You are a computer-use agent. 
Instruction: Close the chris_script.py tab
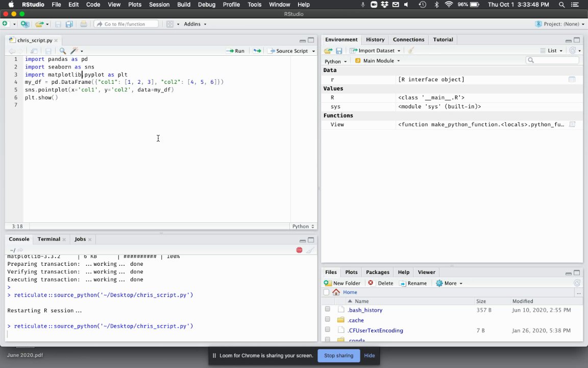click(x=56, y=40)
